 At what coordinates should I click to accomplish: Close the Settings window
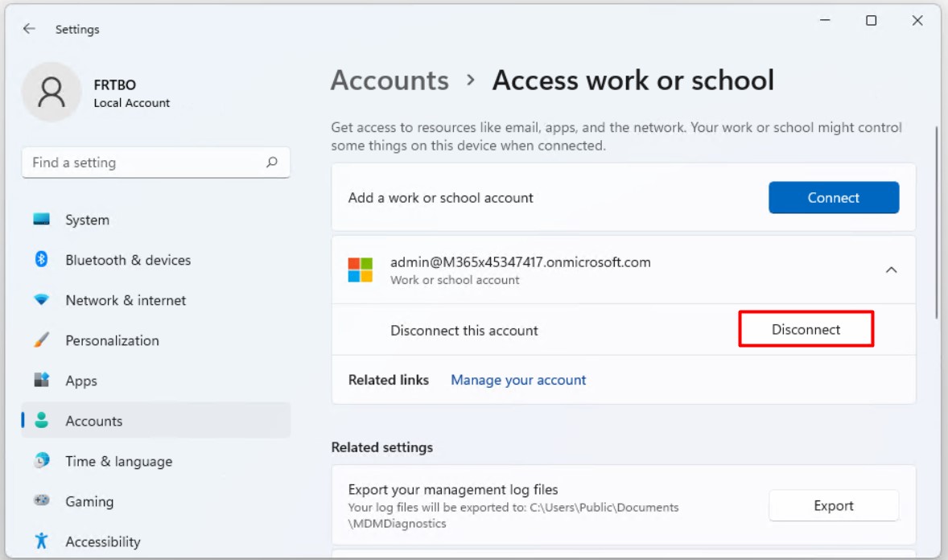(x=917, y=20)
